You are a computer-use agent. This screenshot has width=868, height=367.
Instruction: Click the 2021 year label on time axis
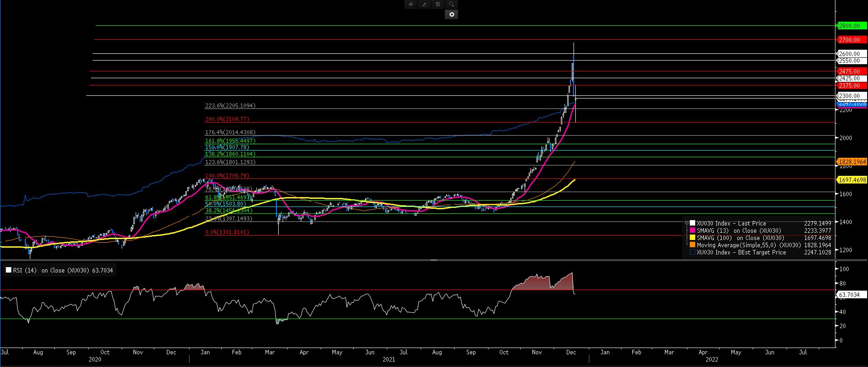click(x=389, y=360)
